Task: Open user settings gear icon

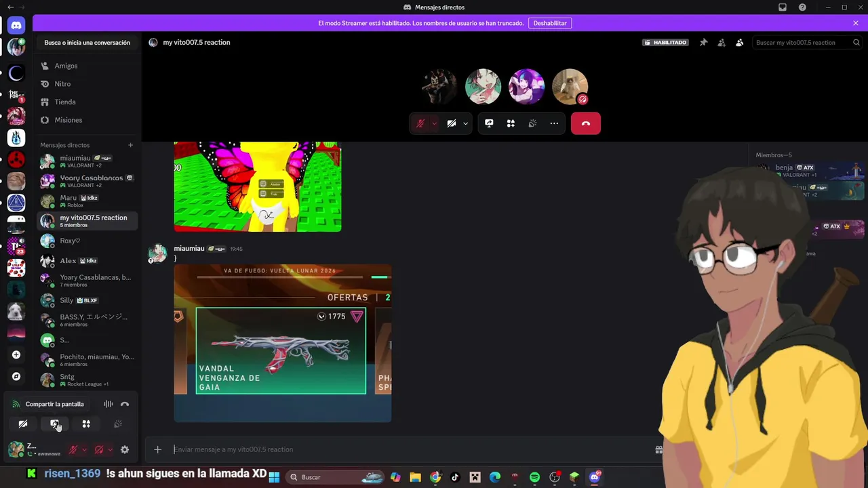Action: pyautogui.click(x=125, y=449)
